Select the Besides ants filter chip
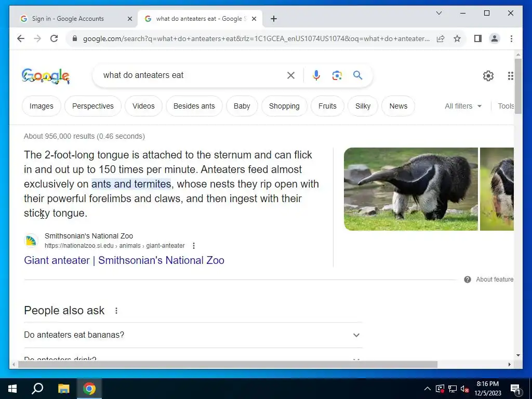 click(x=194, y=106)
